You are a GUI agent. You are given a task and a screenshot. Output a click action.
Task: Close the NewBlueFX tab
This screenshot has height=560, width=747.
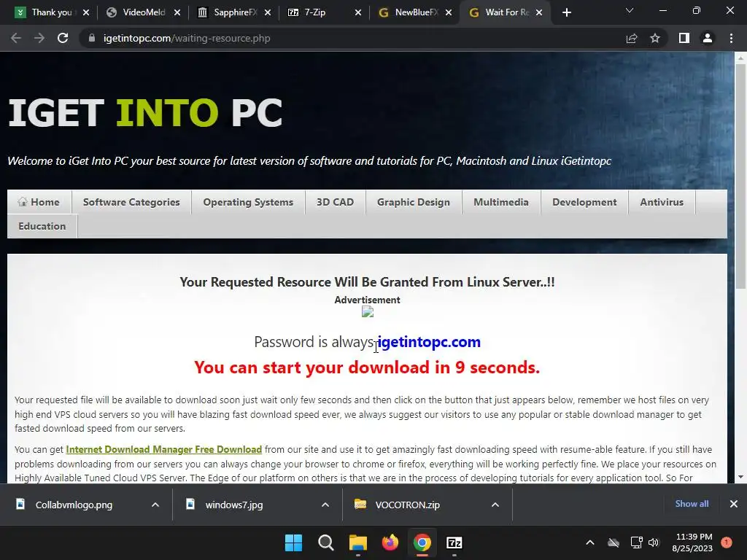(449, 12)
